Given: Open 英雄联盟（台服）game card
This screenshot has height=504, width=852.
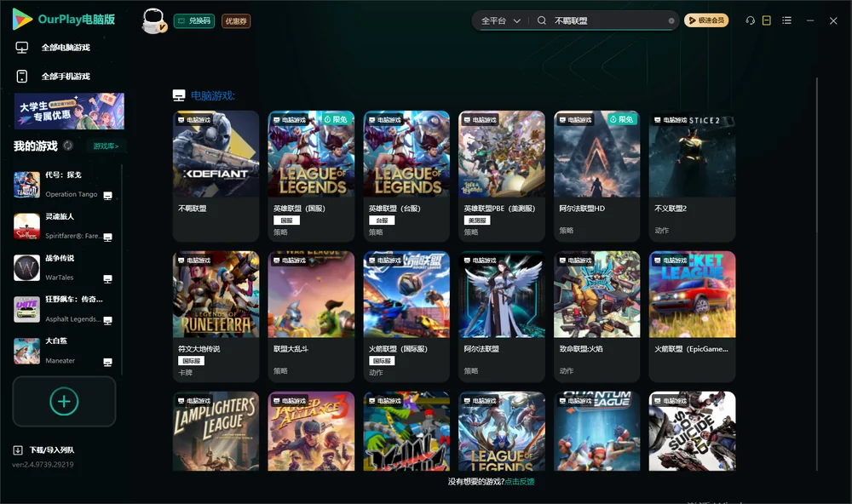Looking at the screenshot, I should pyautogui.click(x=406, y=176).
